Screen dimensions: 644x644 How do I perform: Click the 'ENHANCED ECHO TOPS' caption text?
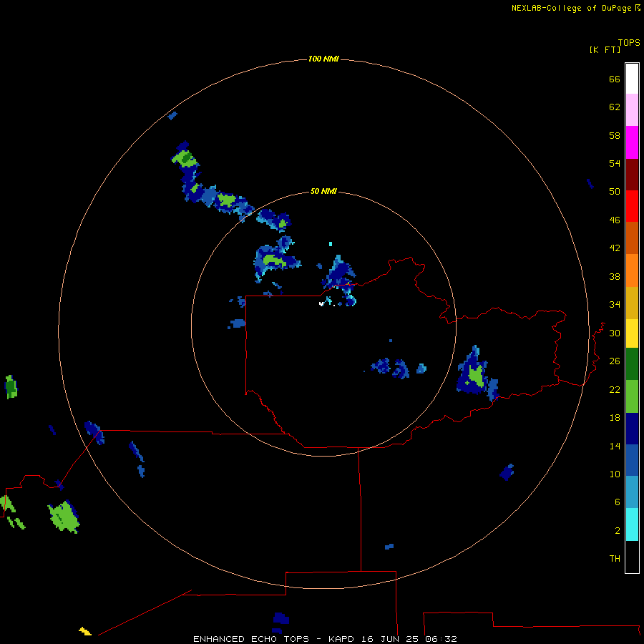(251, 639)
